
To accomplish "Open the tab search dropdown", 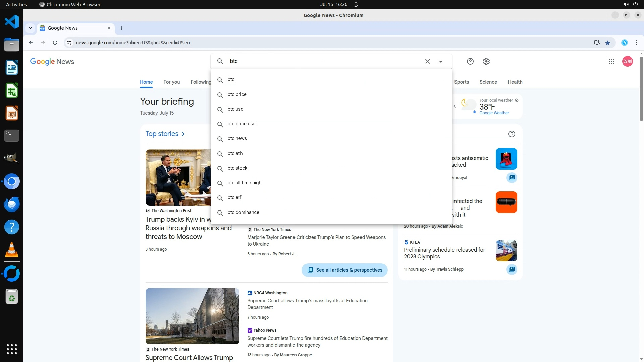I will point(30,28).
